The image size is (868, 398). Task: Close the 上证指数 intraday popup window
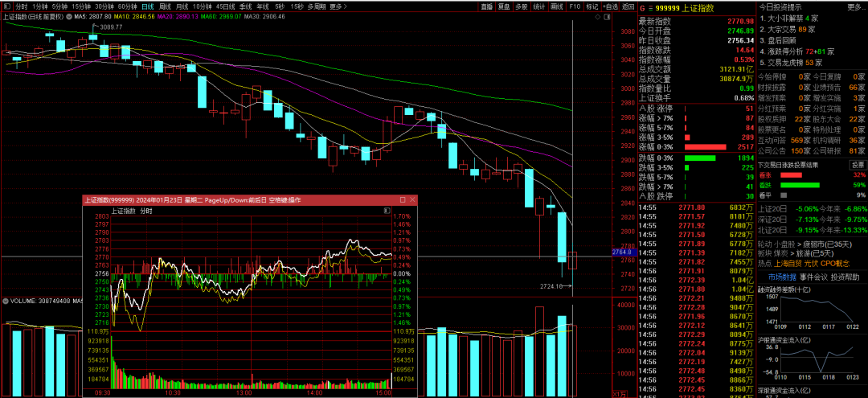[x=412, y=199]
